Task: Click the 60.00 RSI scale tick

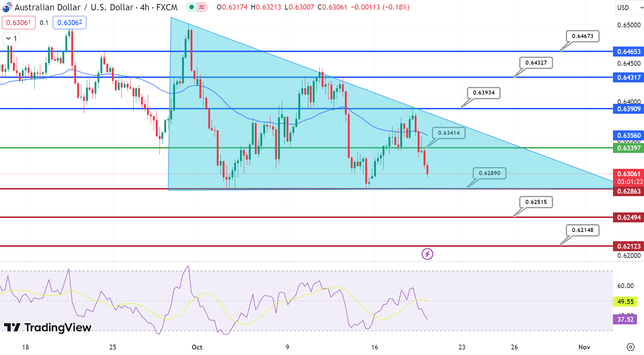Action: [626, 286]
